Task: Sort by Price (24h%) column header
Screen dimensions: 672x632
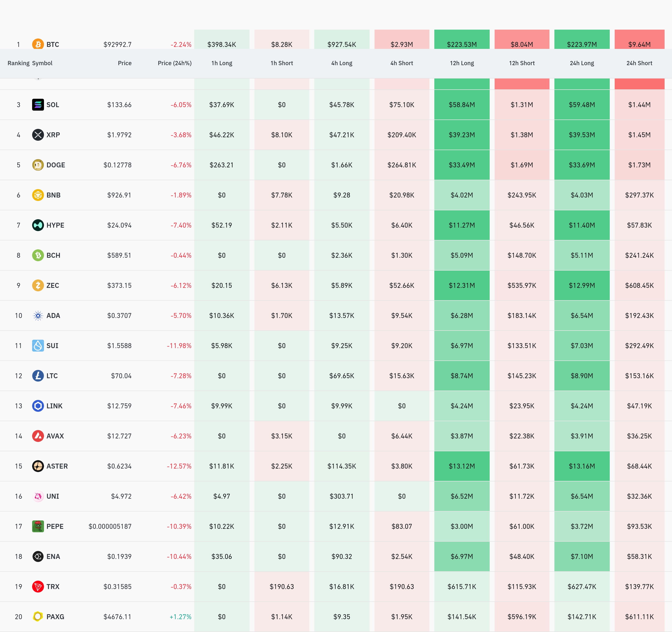Action: pyautogui.click(x=174, y=63)
